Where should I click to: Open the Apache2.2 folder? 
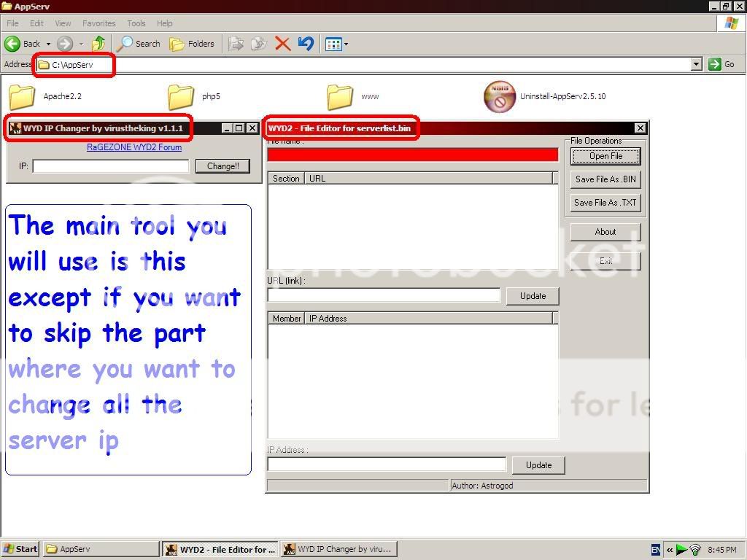point(22,96)
